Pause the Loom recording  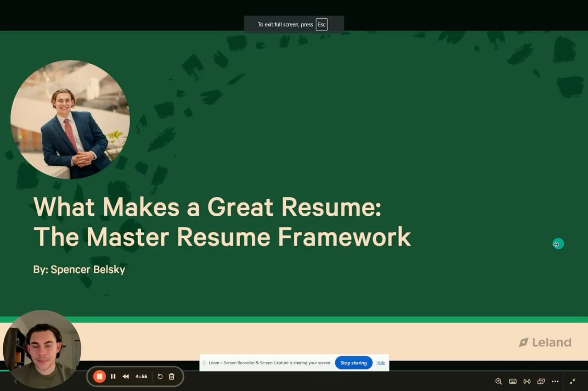tap(113, 376)
